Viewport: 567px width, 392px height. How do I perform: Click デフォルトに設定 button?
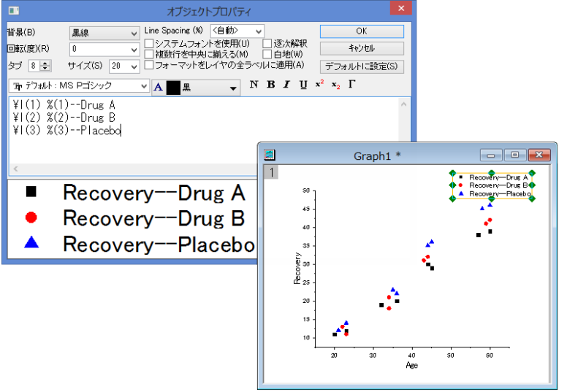[362, 66]
